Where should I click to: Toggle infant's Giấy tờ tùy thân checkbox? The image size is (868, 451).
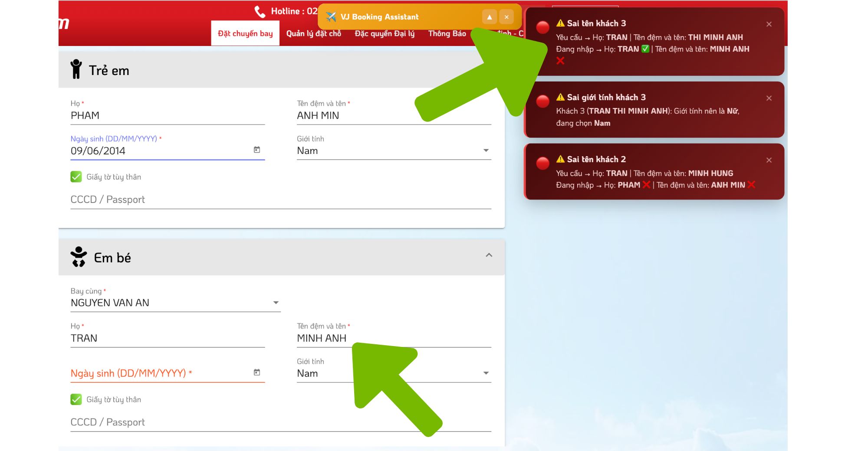(76, 399)
